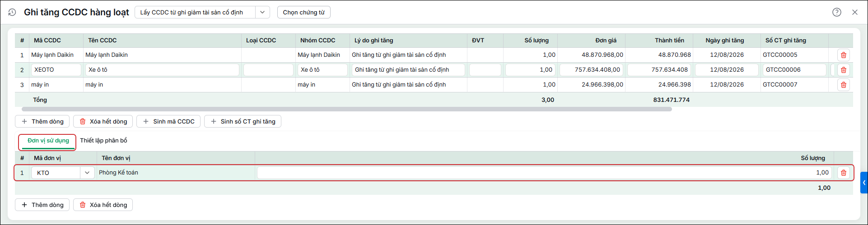This screenshot has width=868, height=225.
Task: Click Sinh số CT ghi tăng button
Action: pyautogui.click(x=243, y=121)
